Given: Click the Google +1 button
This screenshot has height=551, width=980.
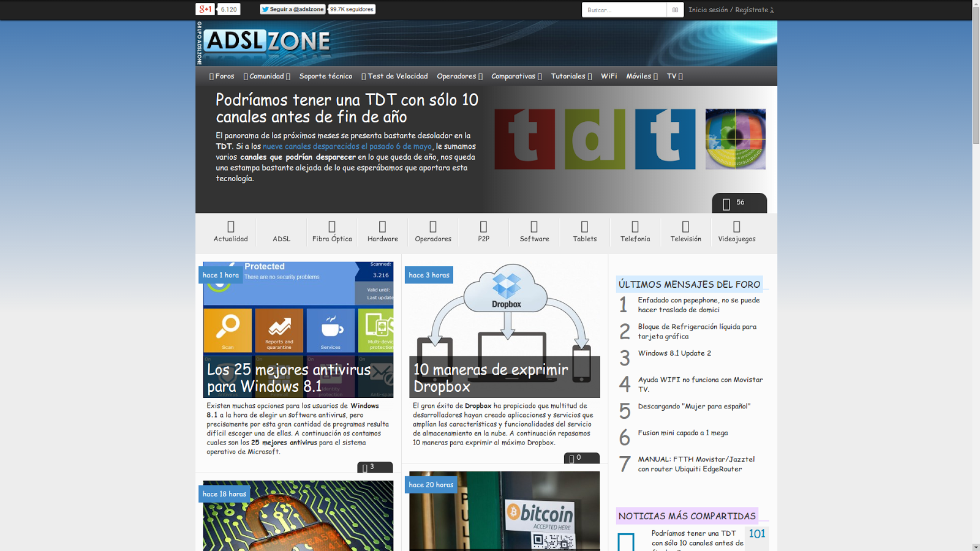Looking at the screenshot, I should click(x=204, y=9).
